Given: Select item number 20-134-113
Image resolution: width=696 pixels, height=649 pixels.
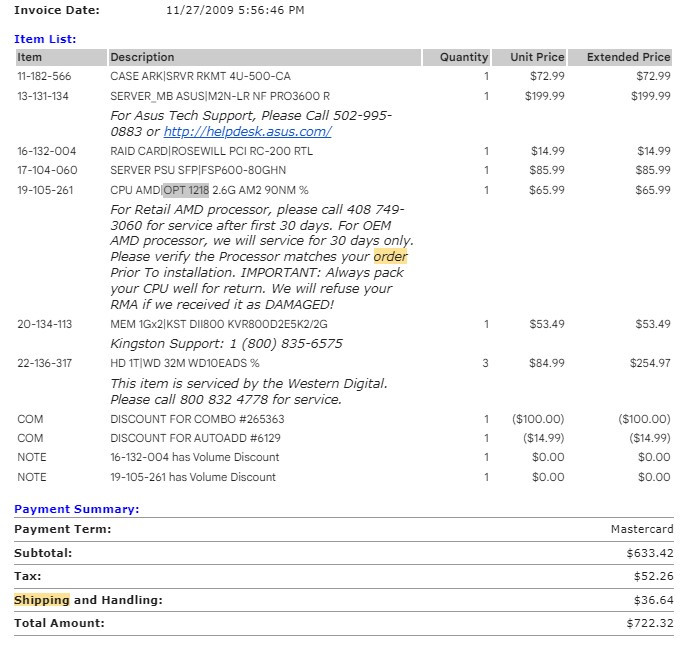Looking at the screenshot, I should (x=44, y=324).
